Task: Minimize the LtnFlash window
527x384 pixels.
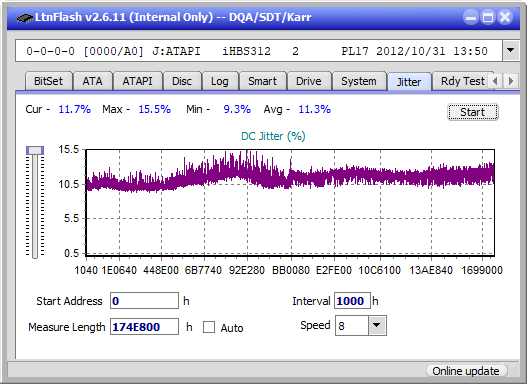Action: point(471,17)
